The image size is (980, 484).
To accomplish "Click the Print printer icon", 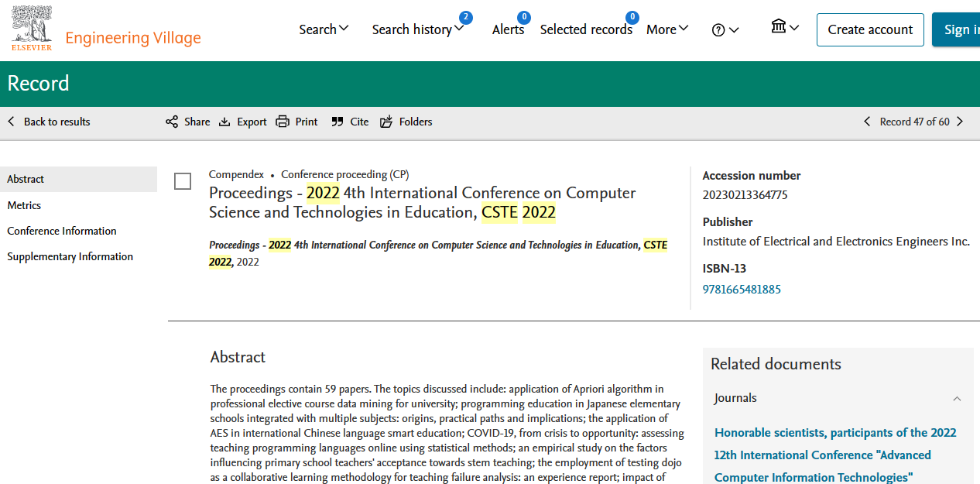I will pyautogui.click(x=283, y=122).
